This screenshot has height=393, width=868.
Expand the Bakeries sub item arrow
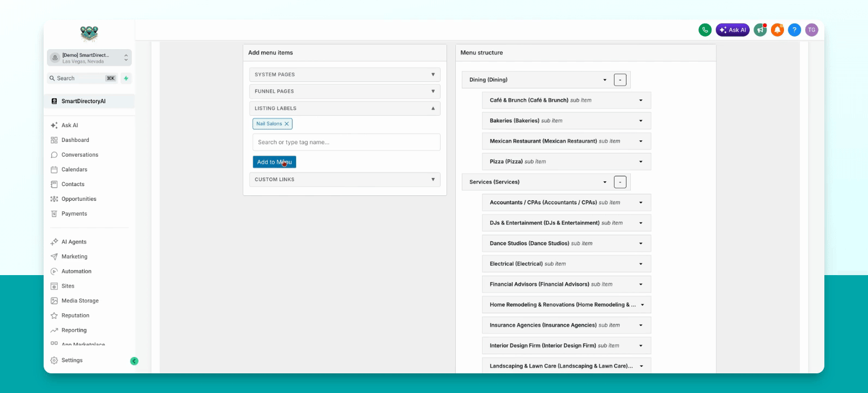641,121
